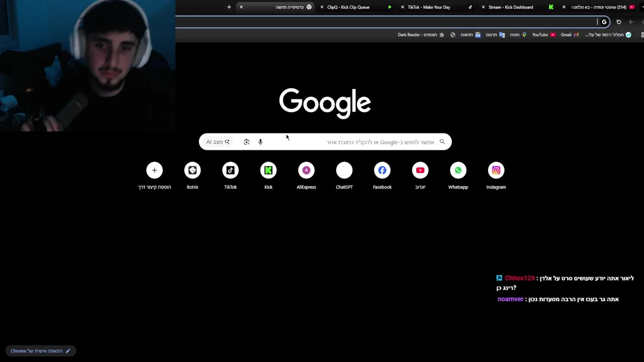The image size is (644, 362).
Task: Click the Google search box
Action: pyautogui.click(x=325, y=142)
